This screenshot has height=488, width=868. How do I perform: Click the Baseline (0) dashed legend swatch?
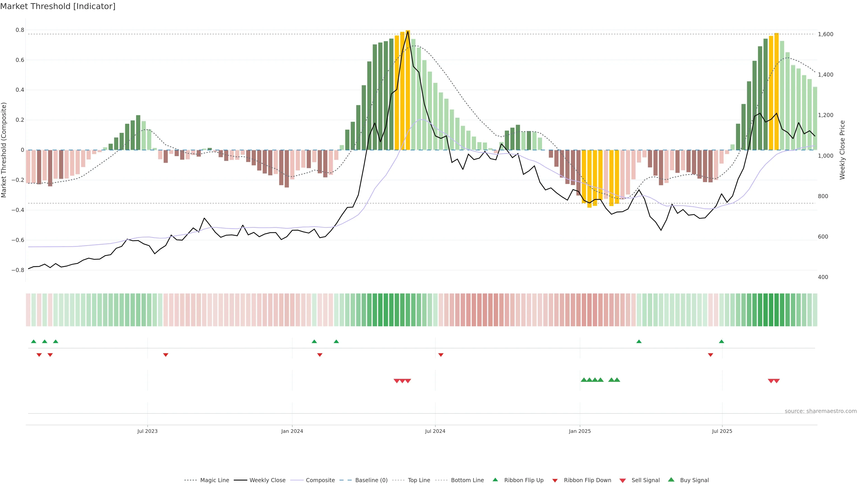(345, 480)
